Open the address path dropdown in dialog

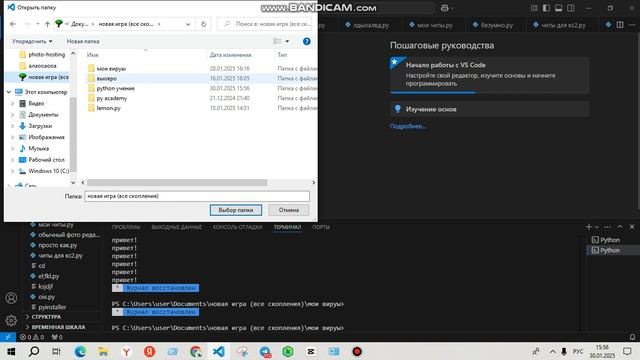click(x=188, y=24)
